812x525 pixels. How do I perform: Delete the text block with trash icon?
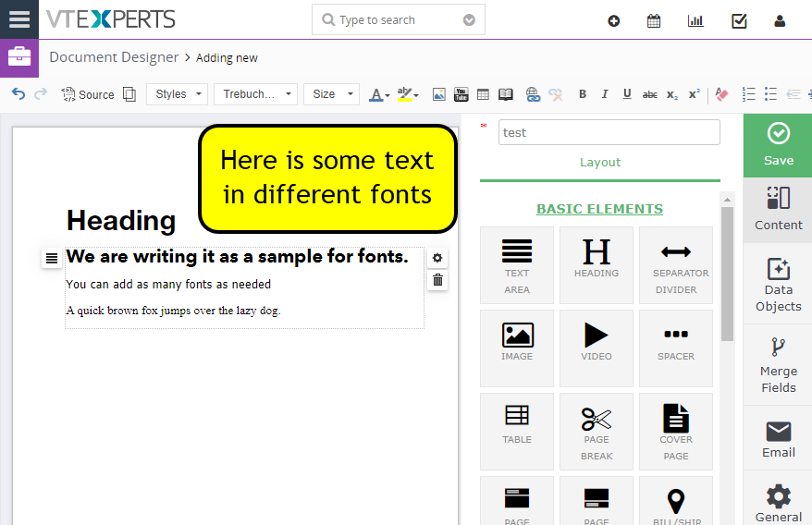(437, 281)
